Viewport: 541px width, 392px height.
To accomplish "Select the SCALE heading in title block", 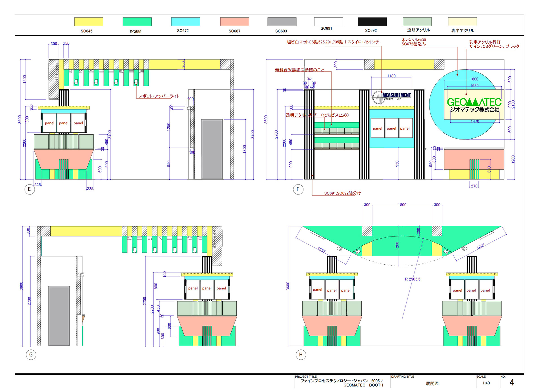I will (x=481, y=377).
